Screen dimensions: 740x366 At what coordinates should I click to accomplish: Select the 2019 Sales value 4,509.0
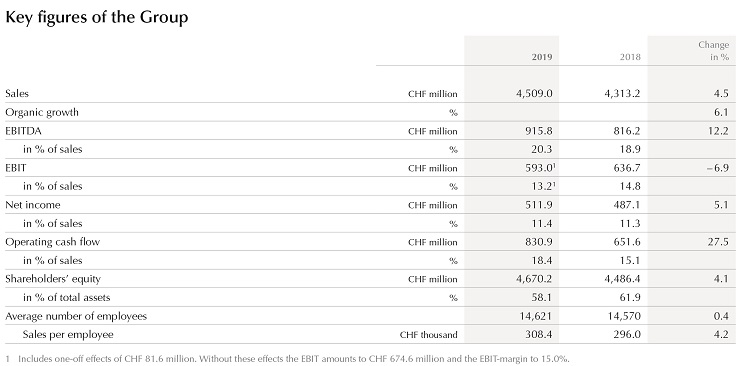coord(534,94)
